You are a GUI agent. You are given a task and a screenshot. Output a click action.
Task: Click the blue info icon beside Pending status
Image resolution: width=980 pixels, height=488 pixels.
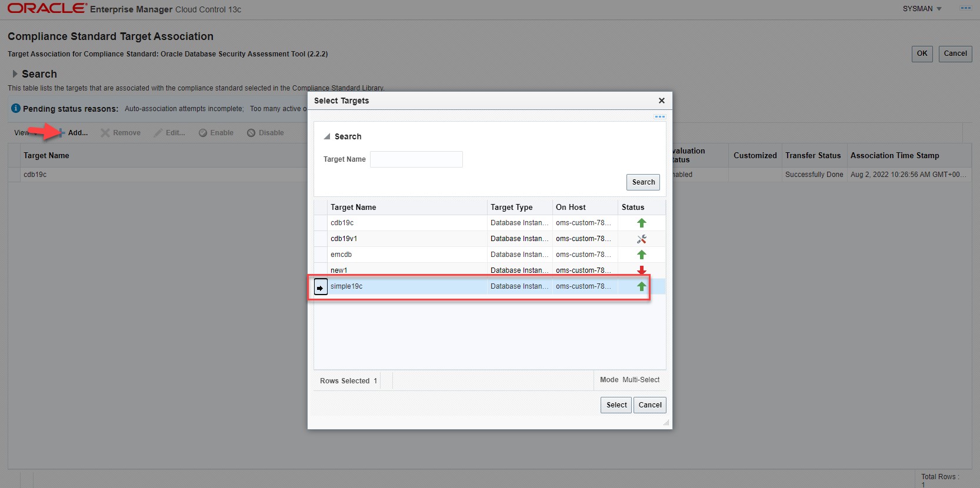[x=16, y=108]
